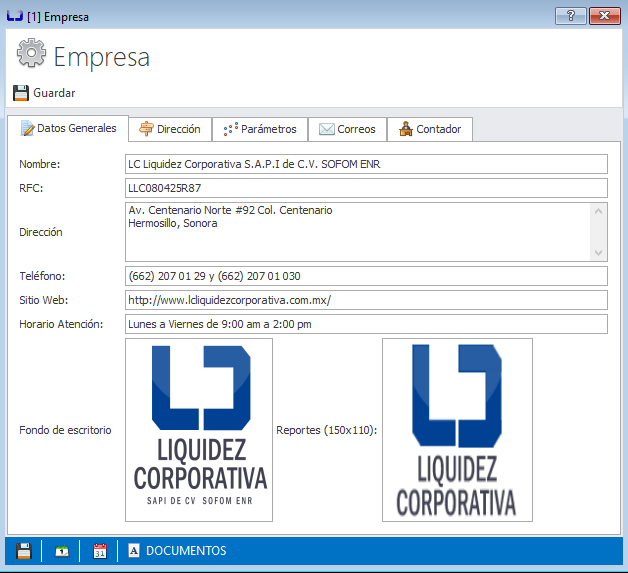Click the Guardar floppy disk icon

(21, 93)
